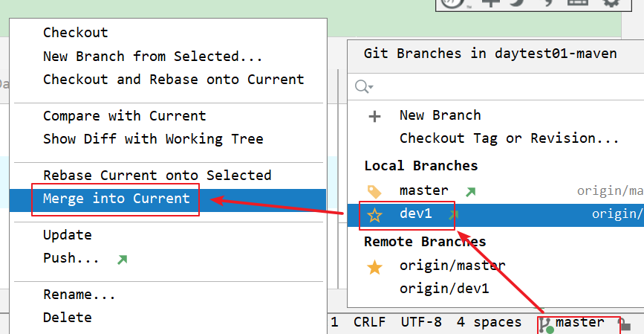Click the green arrow next to local master
Viewport: 644px width, 334px height.
pos(470,191)
